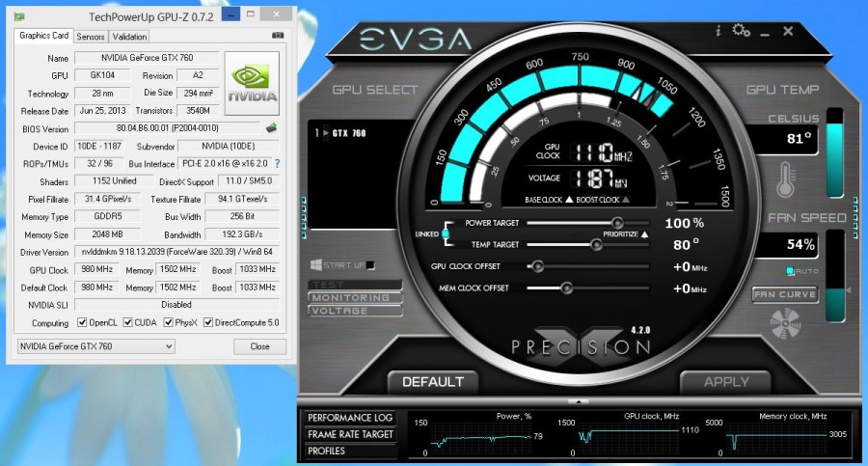Viewport: 868px width, 466px height.
Task: Click the Base Clock triangle indicator
Action: [568, 200]
